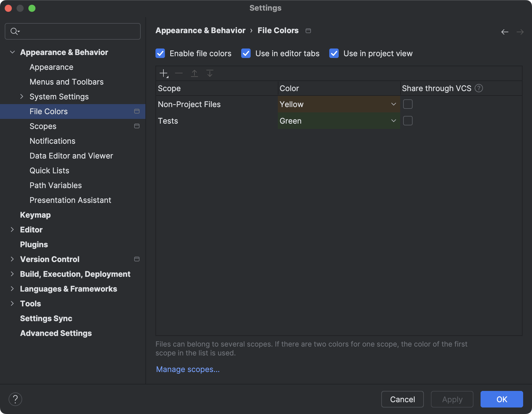
Task: Uncheck Use in editor tabs
Action: pos(246,54)
